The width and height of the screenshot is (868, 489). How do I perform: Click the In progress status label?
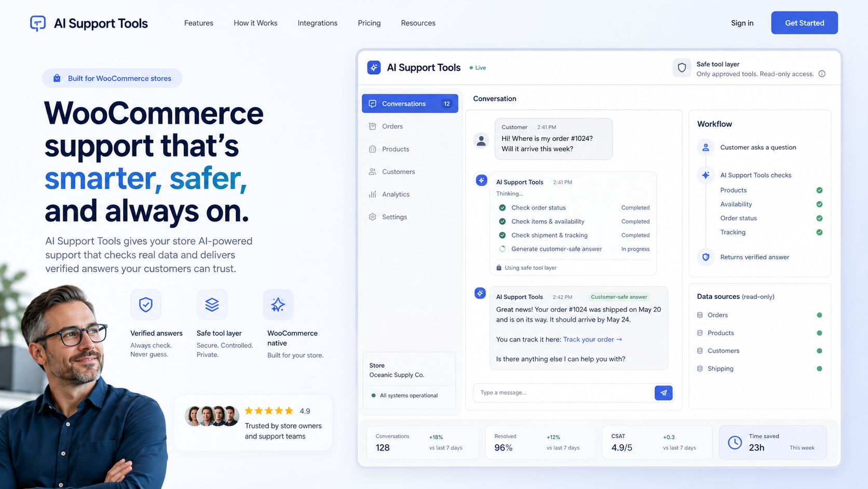click(635, 249)
